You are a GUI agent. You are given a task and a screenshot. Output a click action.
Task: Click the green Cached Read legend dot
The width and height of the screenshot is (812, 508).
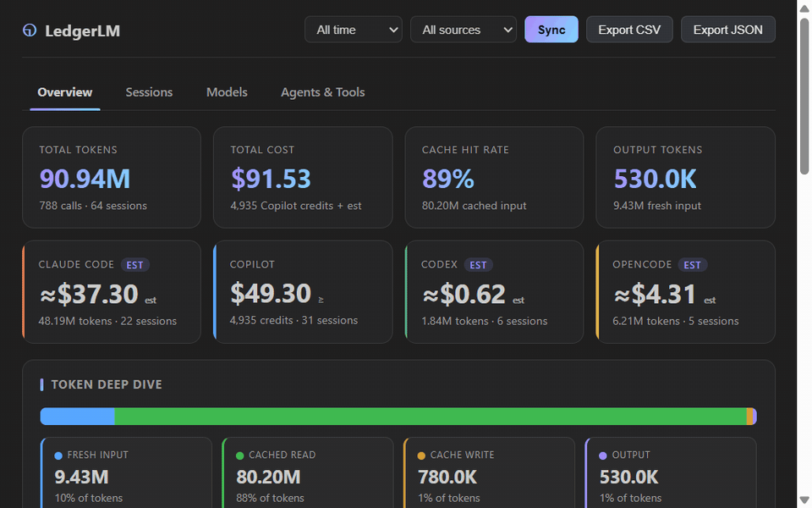[239, 456]
